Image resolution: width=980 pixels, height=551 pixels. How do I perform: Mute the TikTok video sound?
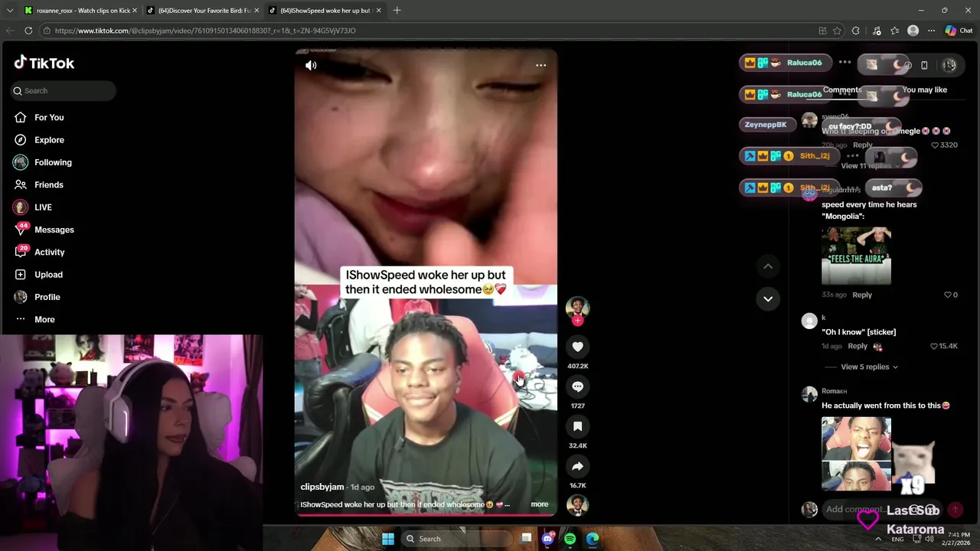[311, 65]
